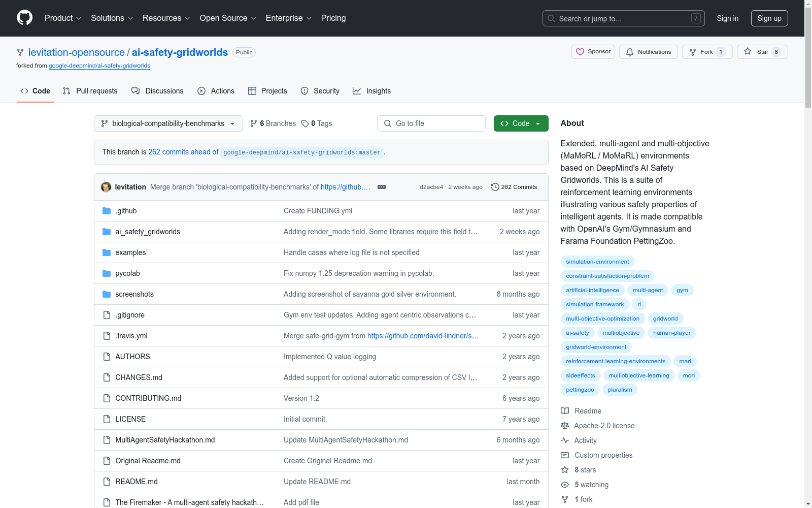The height and width of the screenshot is (508, 812).
Task: Select the multi-agent topic tag
Action: pos(648,290)
